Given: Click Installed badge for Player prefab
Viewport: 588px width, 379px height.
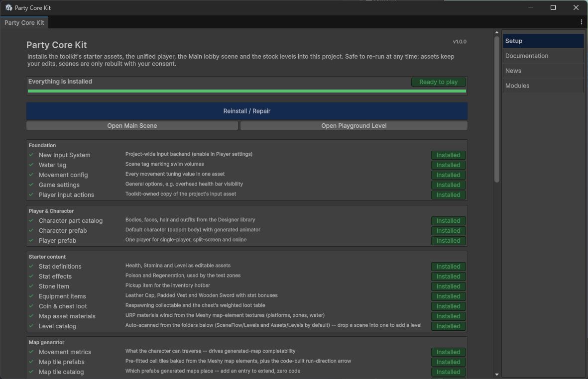Looking at the screenshot, I should click(x=448, y=241).
